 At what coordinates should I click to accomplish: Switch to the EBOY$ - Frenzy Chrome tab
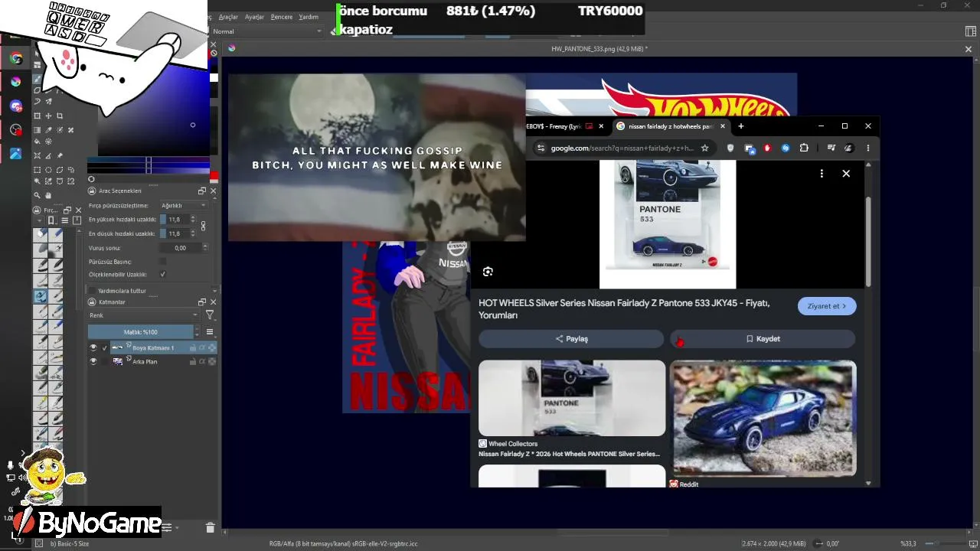click(564, 126)
